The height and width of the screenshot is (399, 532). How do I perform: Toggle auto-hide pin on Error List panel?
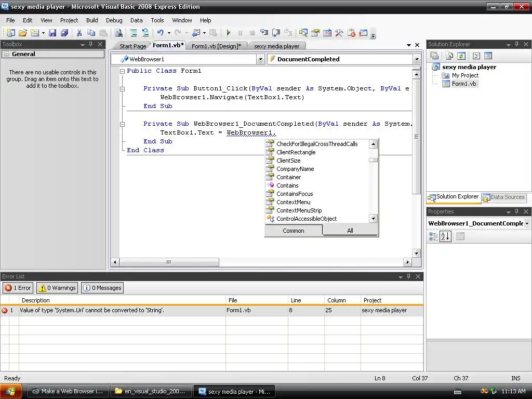point(409,276)
